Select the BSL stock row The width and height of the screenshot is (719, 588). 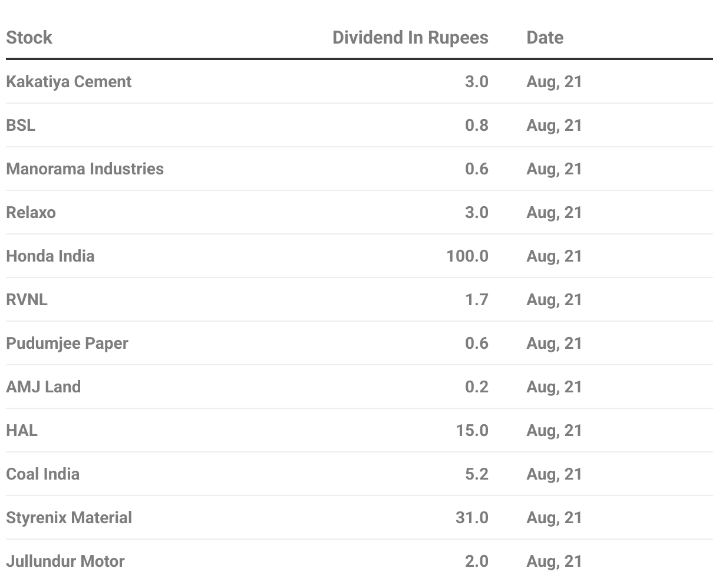(x=21, y=125)
